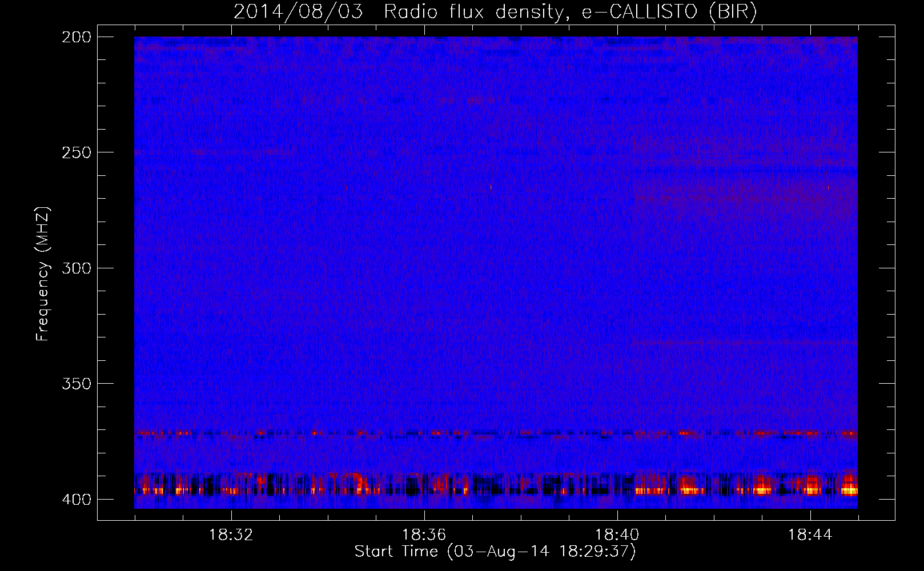The width and height of the screenshot is (924, 571).
Task: Click the 18:44 time tick label
Action: tap(810, 535)
